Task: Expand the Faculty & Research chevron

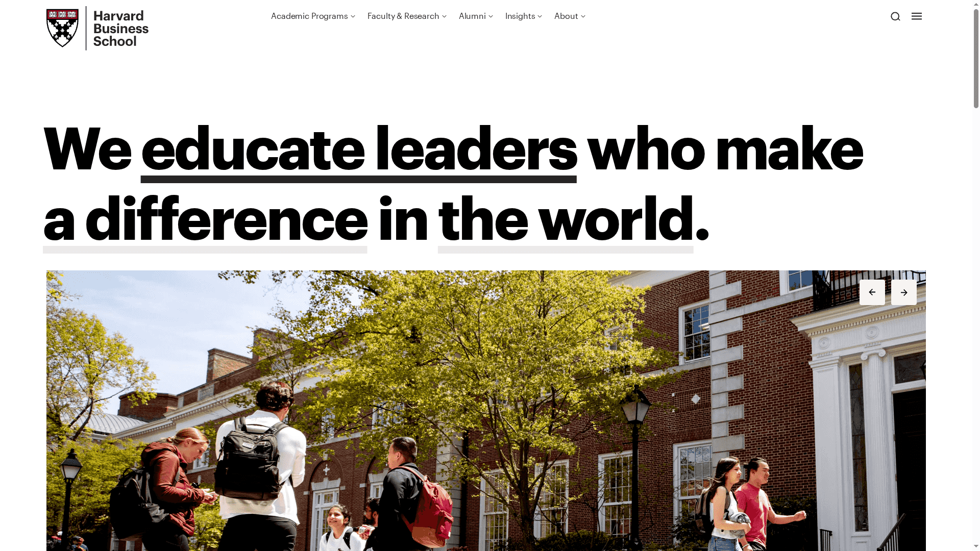Action: point(444,16)
